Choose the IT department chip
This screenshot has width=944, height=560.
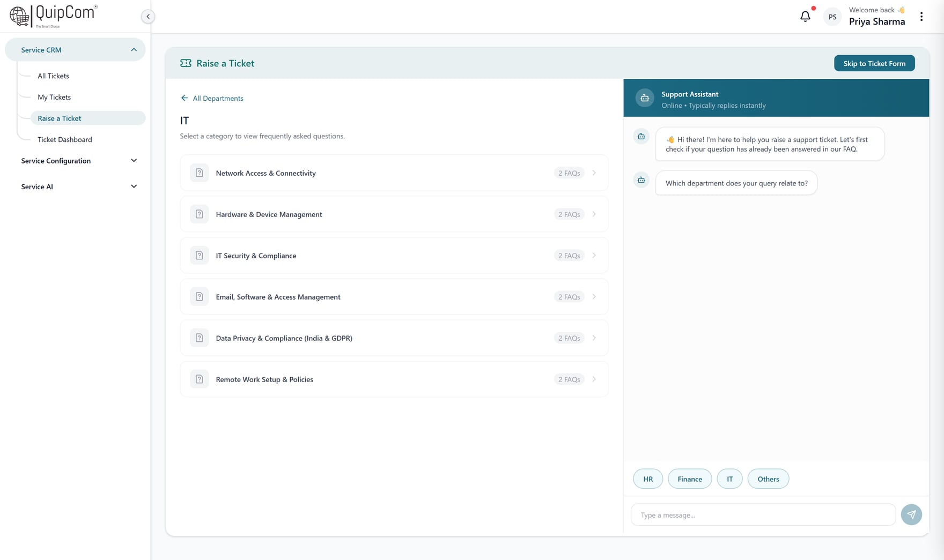[x=729, y=479]
